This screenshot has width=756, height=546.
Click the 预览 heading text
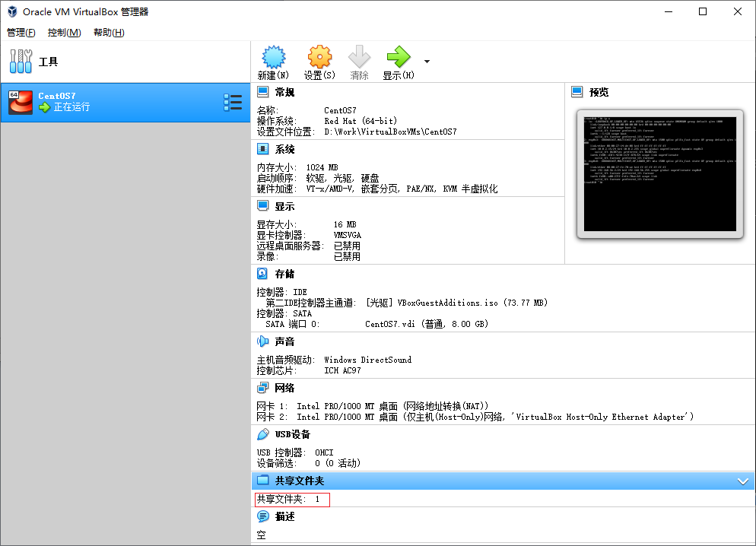pos(599,92)
